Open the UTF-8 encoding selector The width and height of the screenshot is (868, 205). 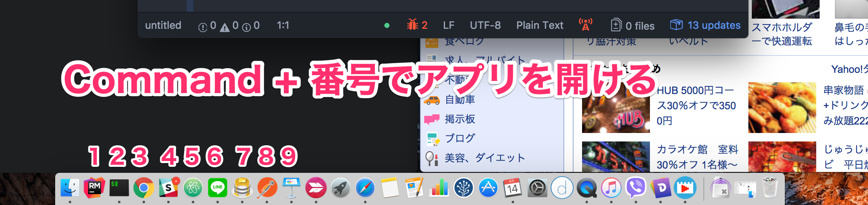[485, 25]
